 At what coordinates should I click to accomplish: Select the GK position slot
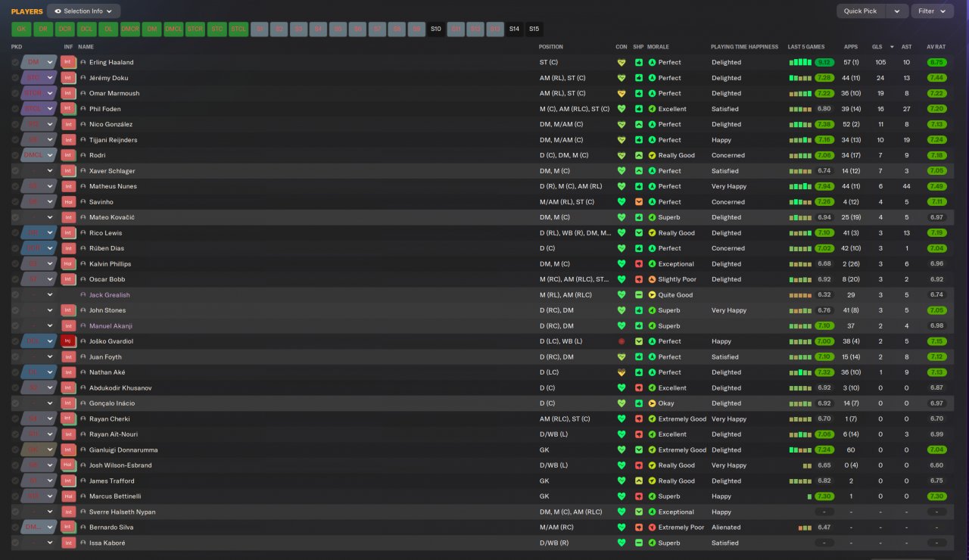pyautogui.click(x=21, y=30)
